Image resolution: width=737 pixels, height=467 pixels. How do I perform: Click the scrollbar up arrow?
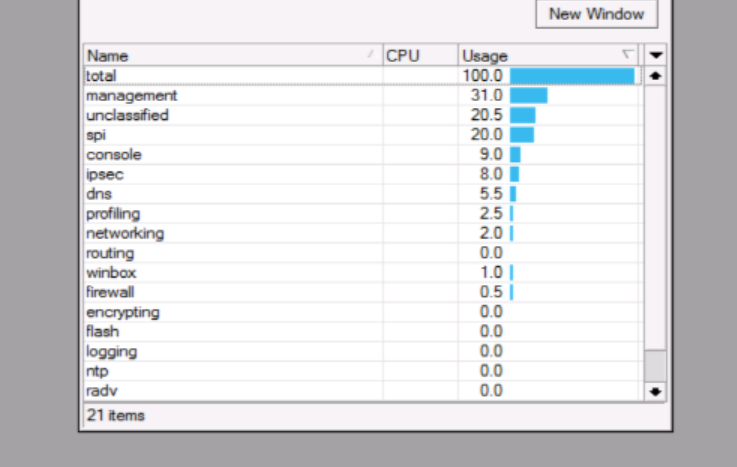pos(656,76)
